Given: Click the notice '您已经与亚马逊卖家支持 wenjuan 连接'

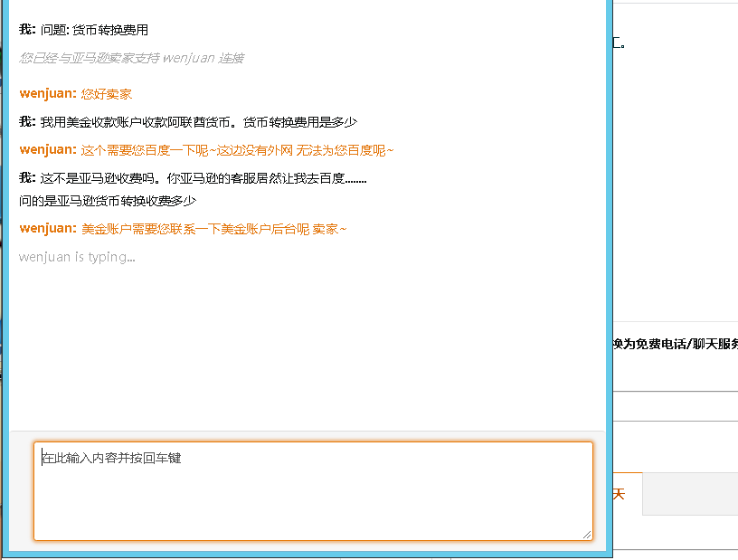Looking at the screenshot, I should [131, 58].
